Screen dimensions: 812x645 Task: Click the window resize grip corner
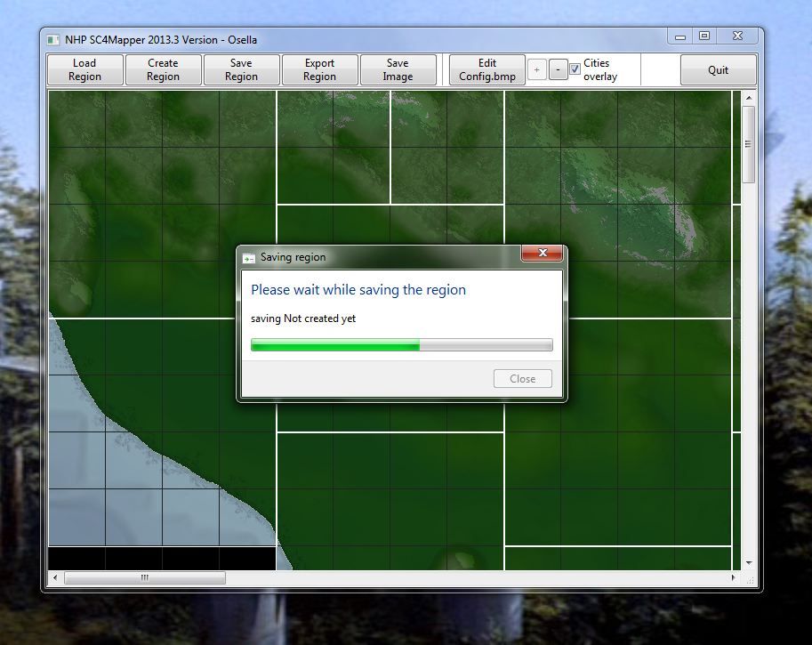pos(750,580)
